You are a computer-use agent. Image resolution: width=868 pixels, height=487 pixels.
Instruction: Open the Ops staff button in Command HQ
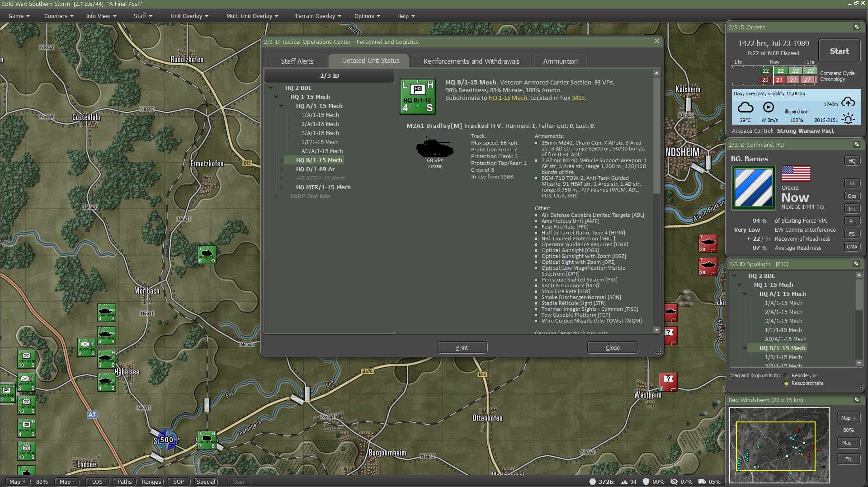pyautogui.click(x=852, y=196)
